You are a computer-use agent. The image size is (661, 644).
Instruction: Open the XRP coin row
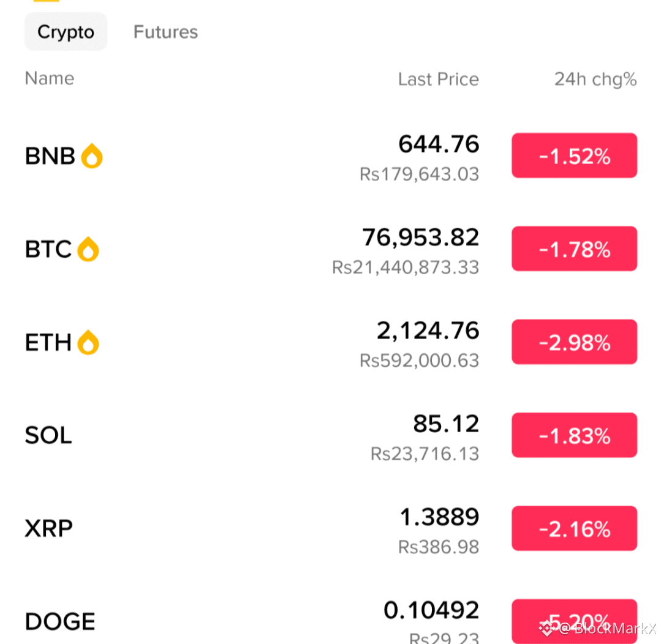tap(331, 528)
